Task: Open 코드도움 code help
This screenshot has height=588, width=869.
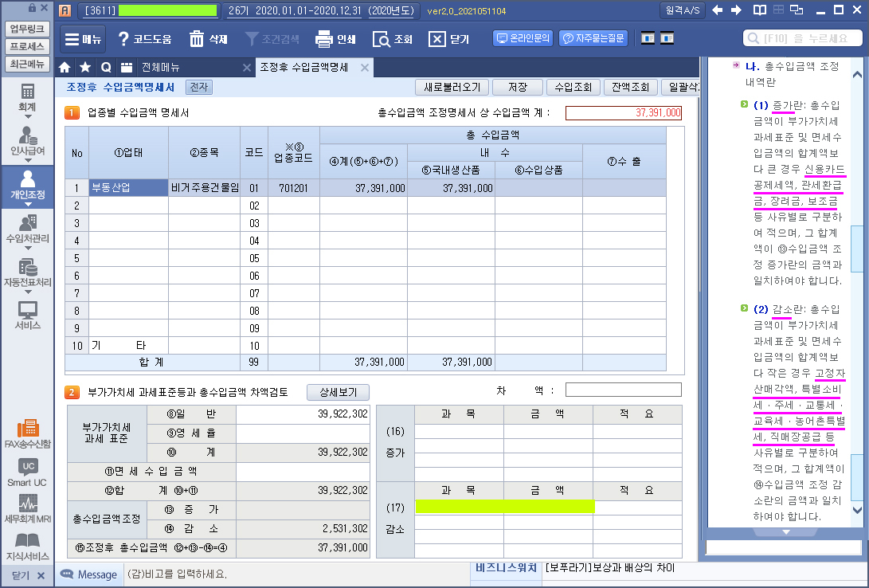Action: tap(144, 39)
